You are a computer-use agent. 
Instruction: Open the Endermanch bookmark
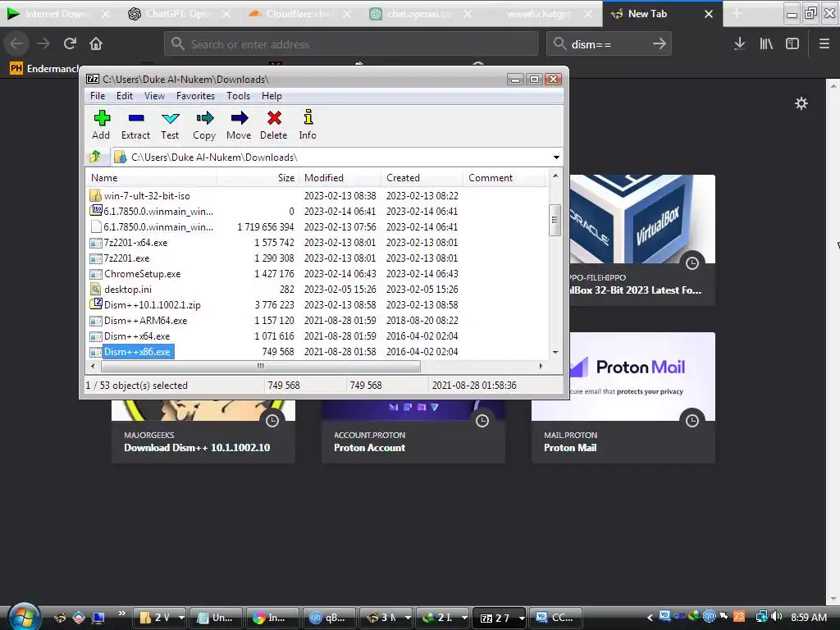pyautogui.click(x=45, y=69)
